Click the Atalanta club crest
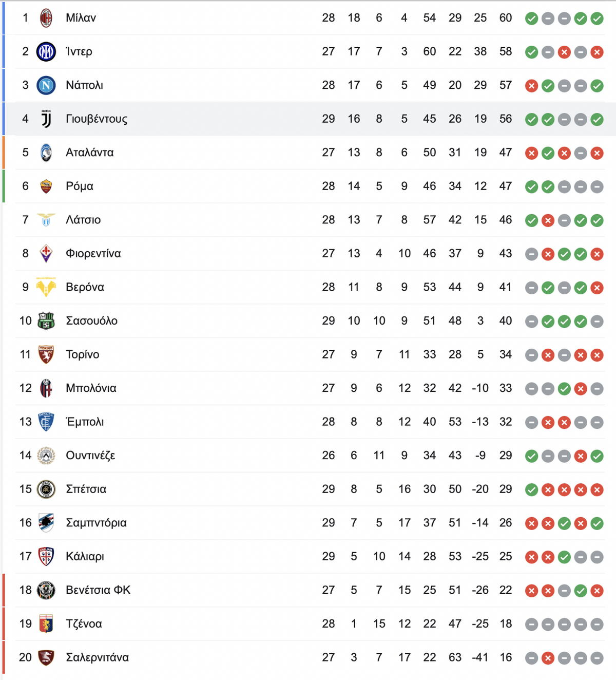Image resolution: width=616 pixels, height=680 pixels. point(46,153)
